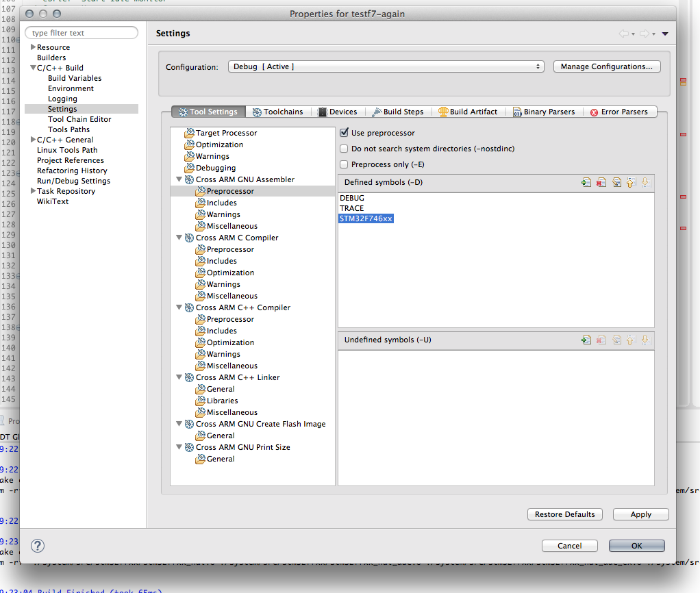
Task: Add an undefined symbol (-U) icon
Action: click(x=586, y=340)
